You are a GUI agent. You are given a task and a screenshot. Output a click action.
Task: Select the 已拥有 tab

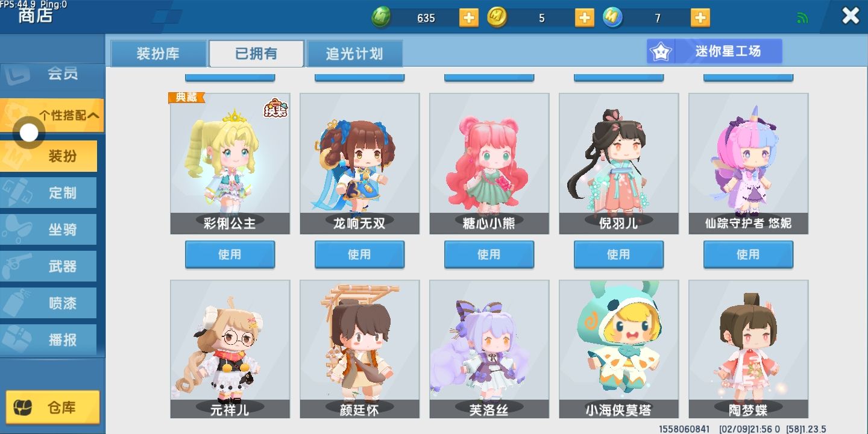click(256, 54)
